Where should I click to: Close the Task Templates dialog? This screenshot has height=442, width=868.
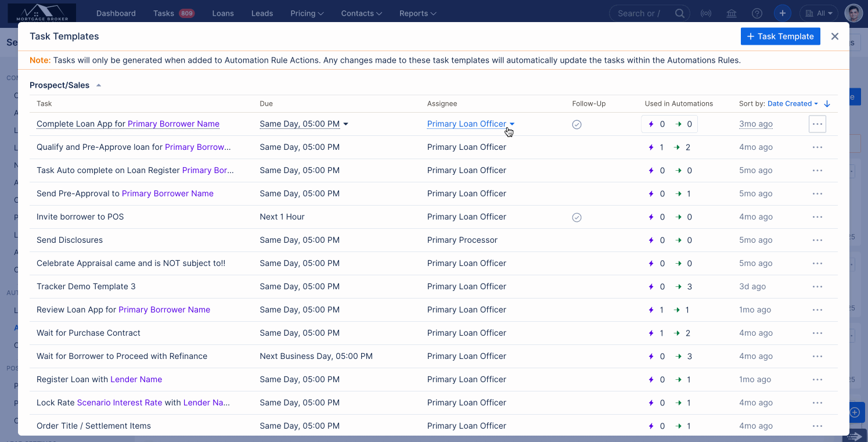point(835,36)
